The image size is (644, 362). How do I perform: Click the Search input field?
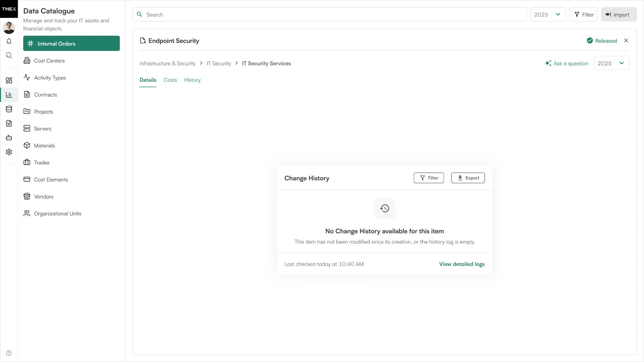pos(329,14)
